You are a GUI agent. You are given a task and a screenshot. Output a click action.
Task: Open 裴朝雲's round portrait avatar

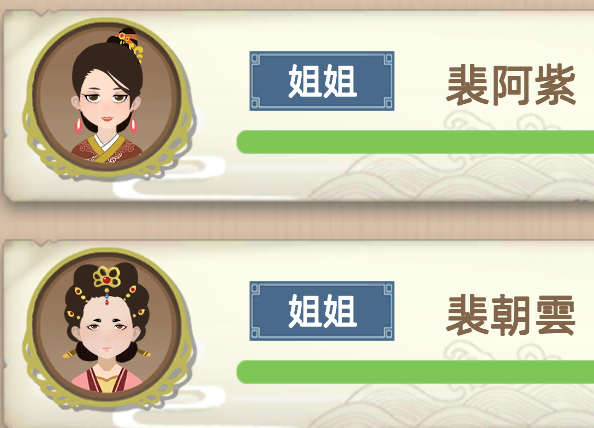click(x=107, y=325)
